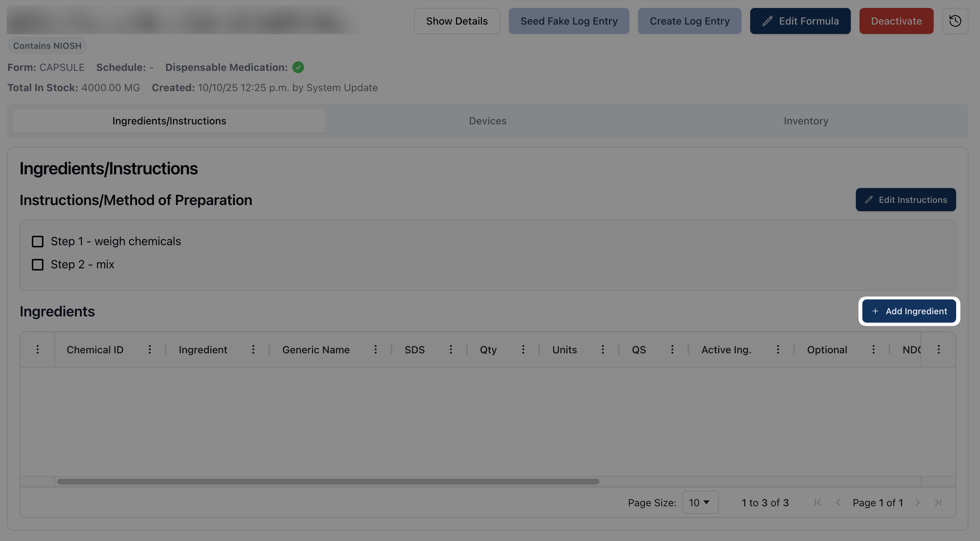This screenshot has width=980, height=541.
Task: Open Page Size dropdown
Action: [x=700, y=503]
